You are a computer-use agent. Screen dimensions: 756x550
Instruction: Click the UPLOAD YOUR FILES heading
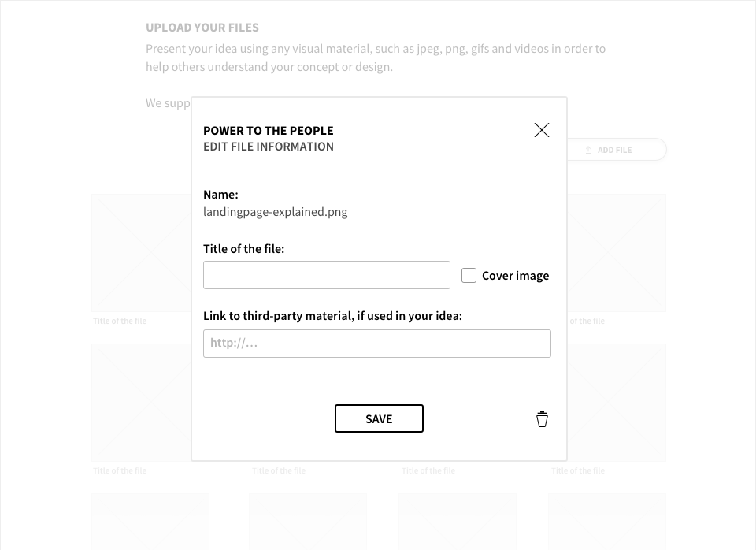(202, 28)
